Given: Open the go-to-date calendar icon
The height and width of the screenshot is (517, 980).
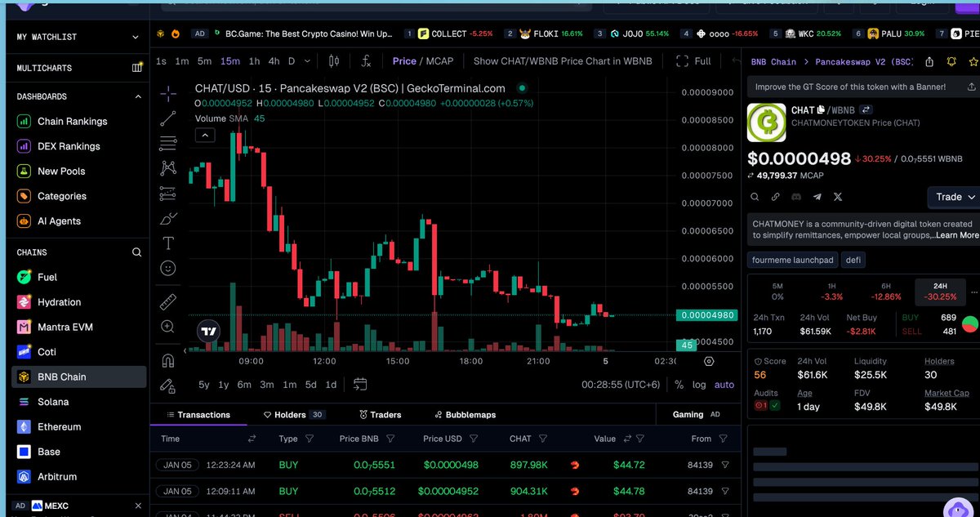Looking at the screenshot, I should point(360,384).
